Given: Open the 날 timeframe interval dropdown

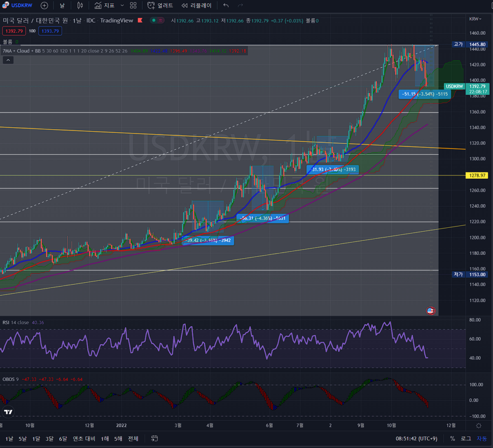Looking at the screenshot, I should pos(62,6).
